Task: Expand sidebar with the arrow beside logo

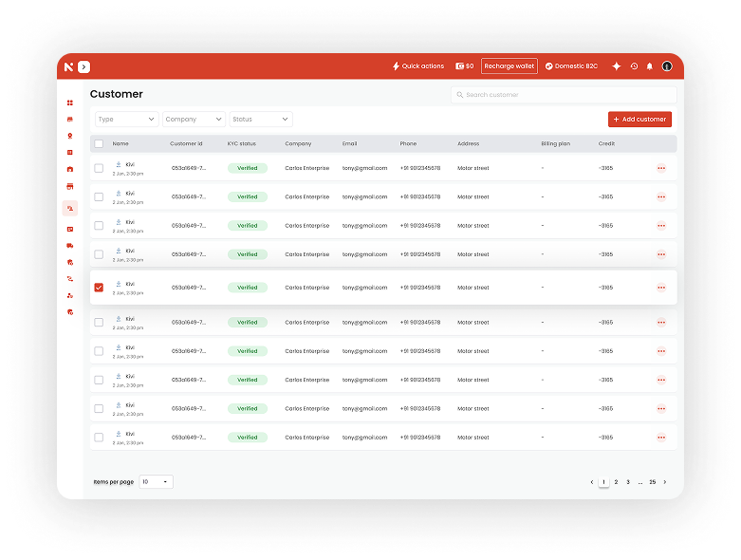Action: [84, 66]
